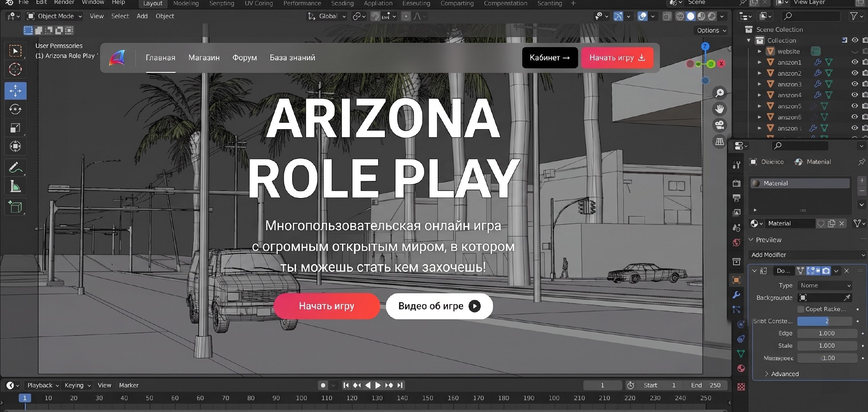The image size is (868, 412).
Task: Switch to the Modeling workspace tab
Action: pyautogui.click(x=186, y=3)
